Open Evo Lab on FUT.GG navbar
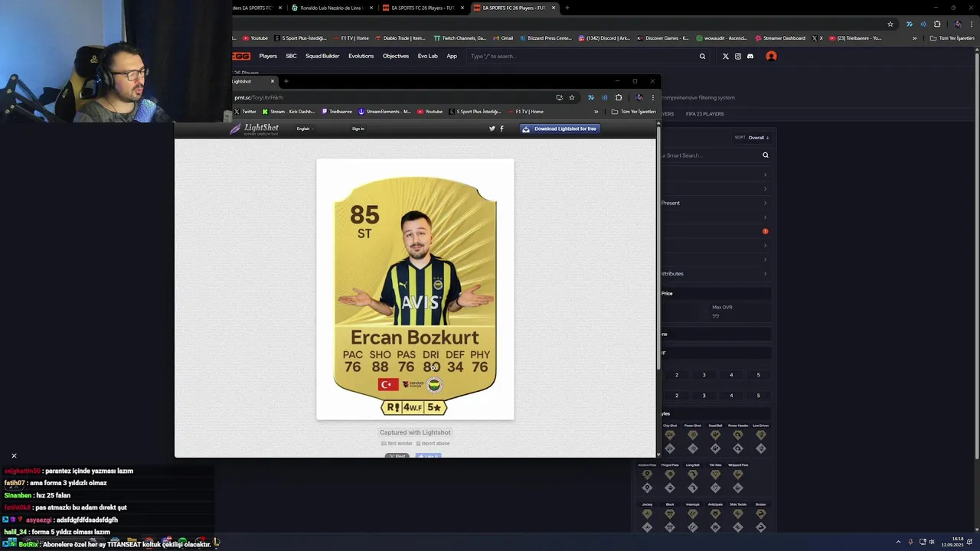 click(427, 56)
